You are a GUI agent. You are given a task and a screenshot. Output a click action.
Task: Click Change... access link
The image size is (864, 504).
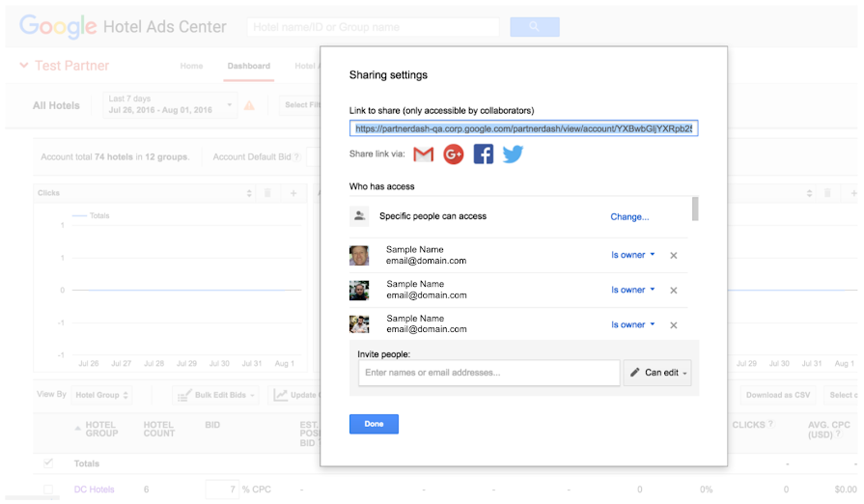629,217
